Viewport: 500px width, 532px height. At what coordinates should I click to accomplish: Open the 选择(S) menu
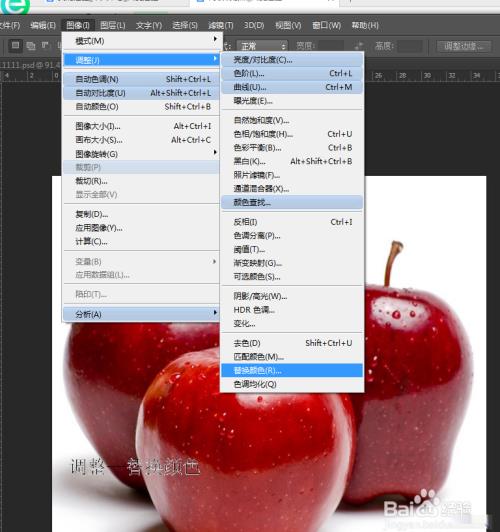click(x=185, y=25)
